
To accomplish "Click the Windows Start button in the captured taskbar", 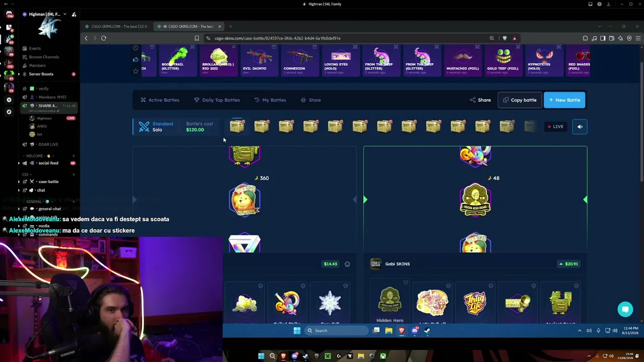I will pos(297,330).
